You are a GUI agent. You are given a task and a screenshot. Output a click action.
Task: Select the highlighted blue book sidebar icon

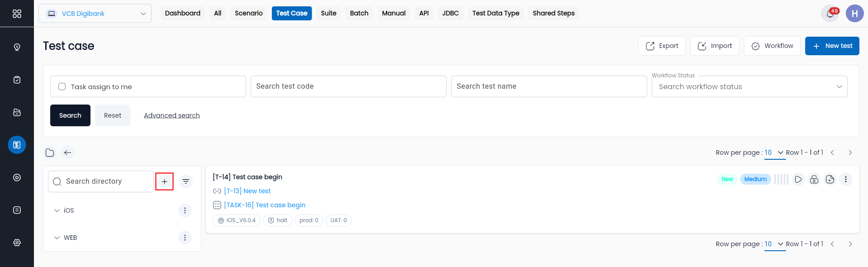pos(17,145)
